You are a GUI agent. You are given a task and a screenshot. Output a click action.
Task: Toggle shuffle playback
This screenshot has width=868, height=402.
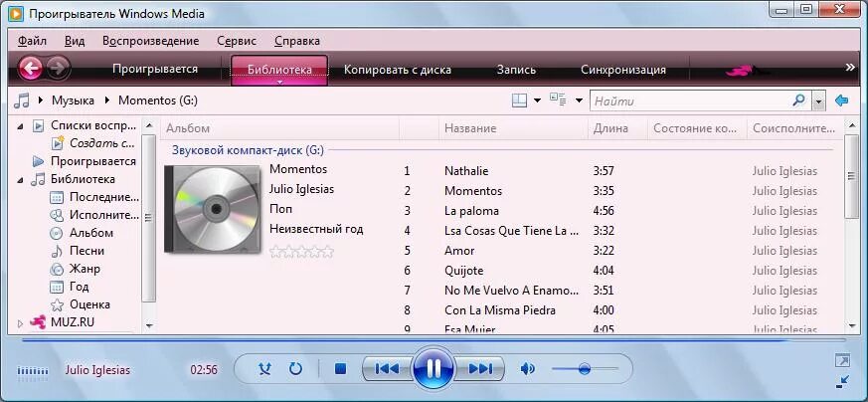(265, 369)
